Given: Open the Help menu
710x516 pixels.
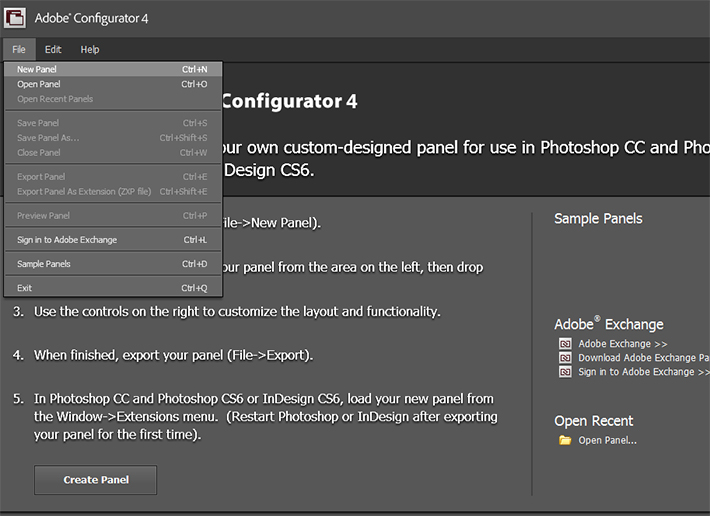Looking at the screenshot, I should tap(90, 49).
